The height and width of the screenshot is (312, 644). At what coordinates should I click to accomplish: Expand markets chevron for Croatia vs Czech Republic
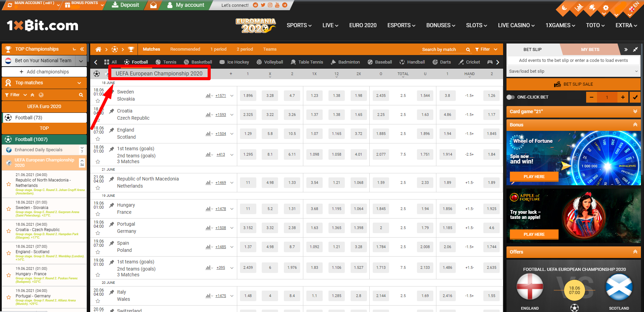click(232, 115)
